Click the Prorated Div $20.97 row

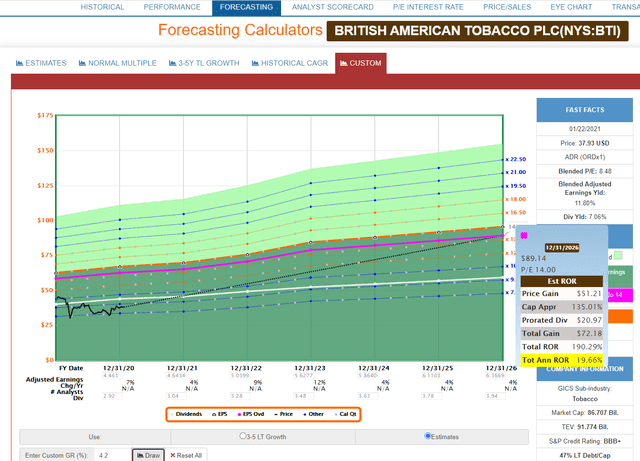point(562,320)
